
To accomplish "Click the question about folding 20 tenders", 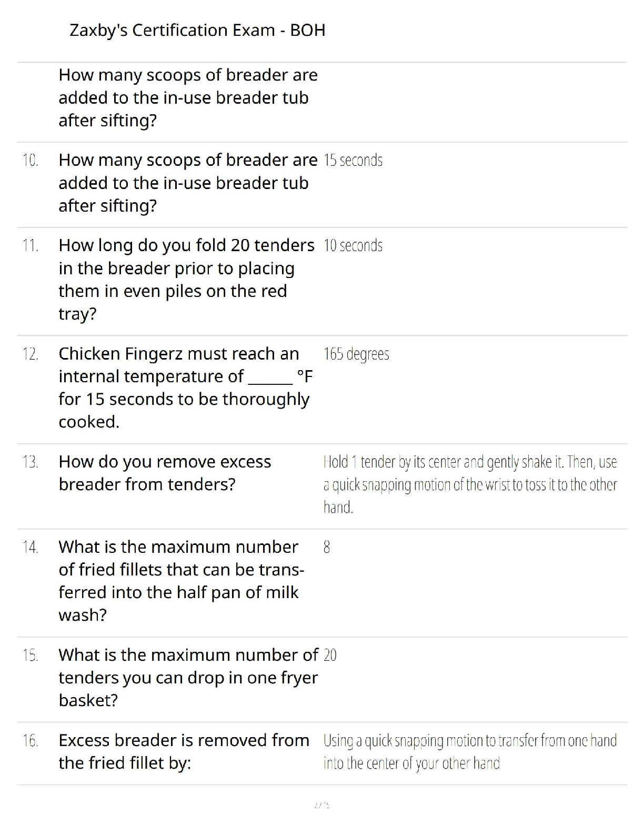I will click(x=186, y=279).
